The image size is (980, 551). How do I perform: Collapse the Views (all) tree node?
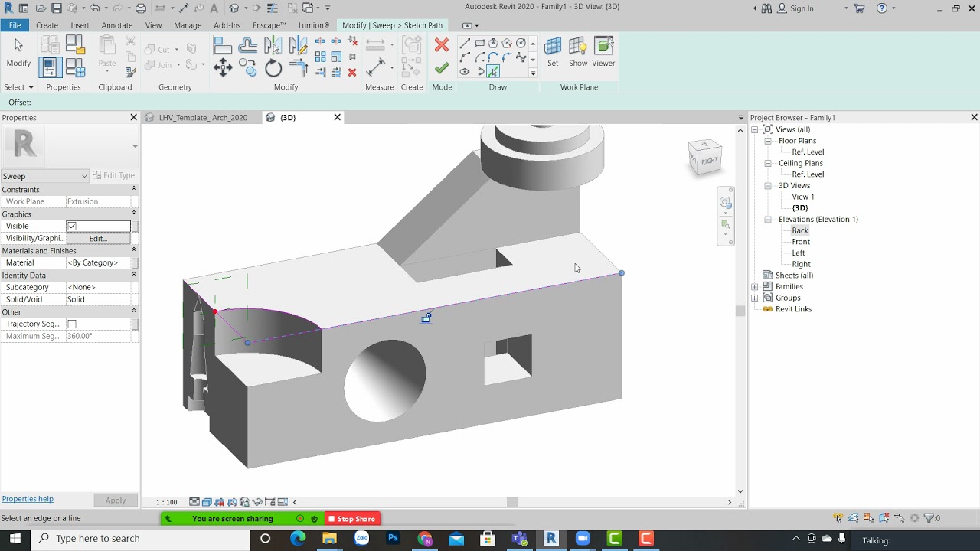point(755,130)
